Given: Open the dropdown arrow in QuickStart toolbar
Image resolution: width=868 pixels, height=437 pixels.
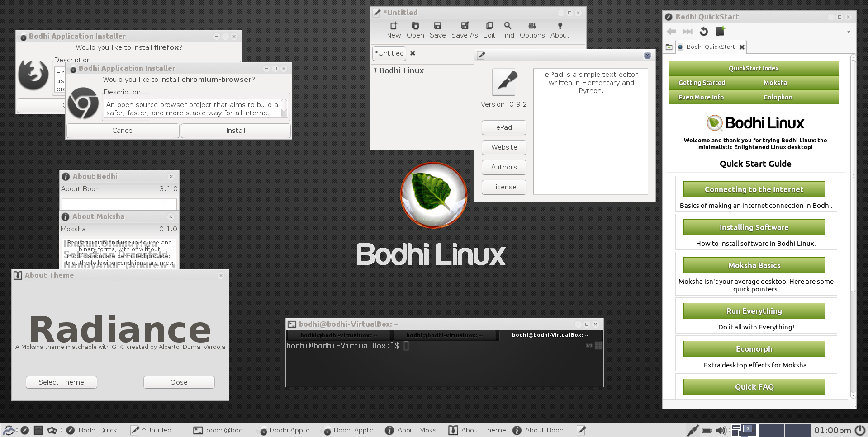Looking at the screenshot, I should click(x=849, y=31).
